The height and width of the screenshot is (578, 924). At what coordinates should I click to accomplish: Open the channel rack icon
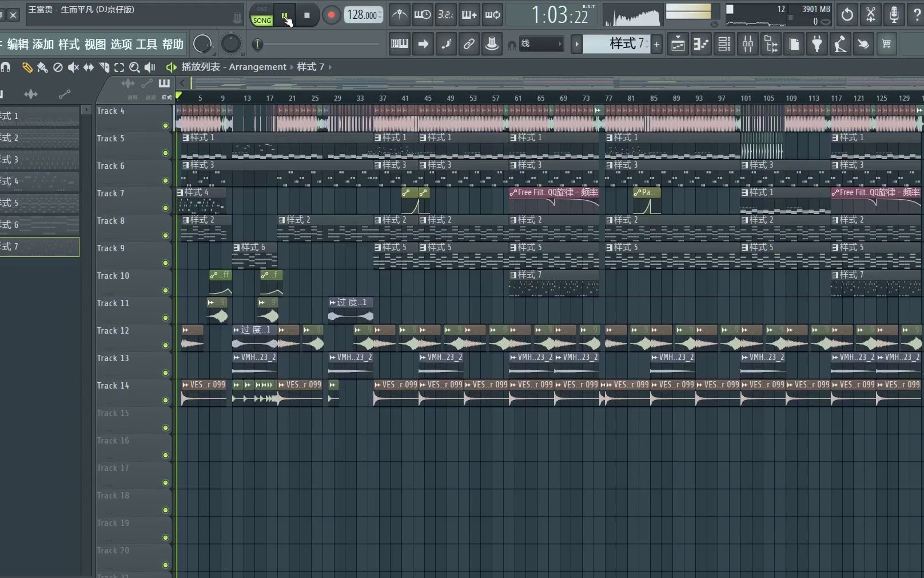[724, 44]
